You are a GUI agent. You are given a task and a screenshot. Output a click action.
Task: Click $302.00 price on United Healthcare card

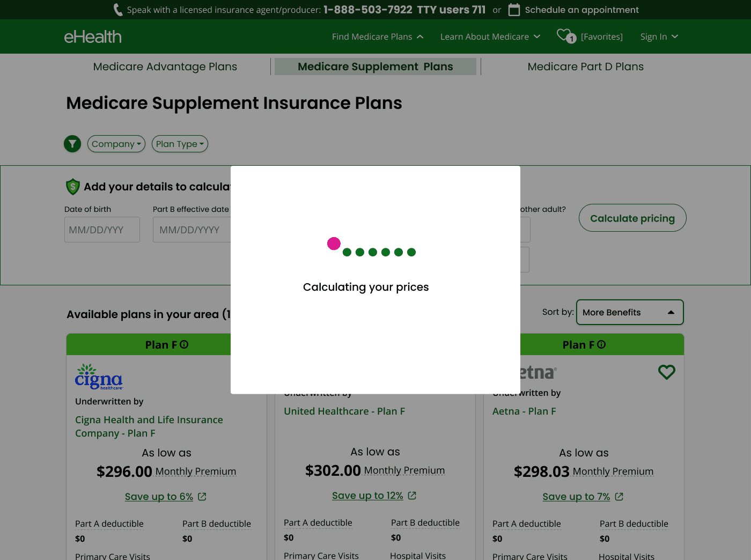[x=333, y=470]
